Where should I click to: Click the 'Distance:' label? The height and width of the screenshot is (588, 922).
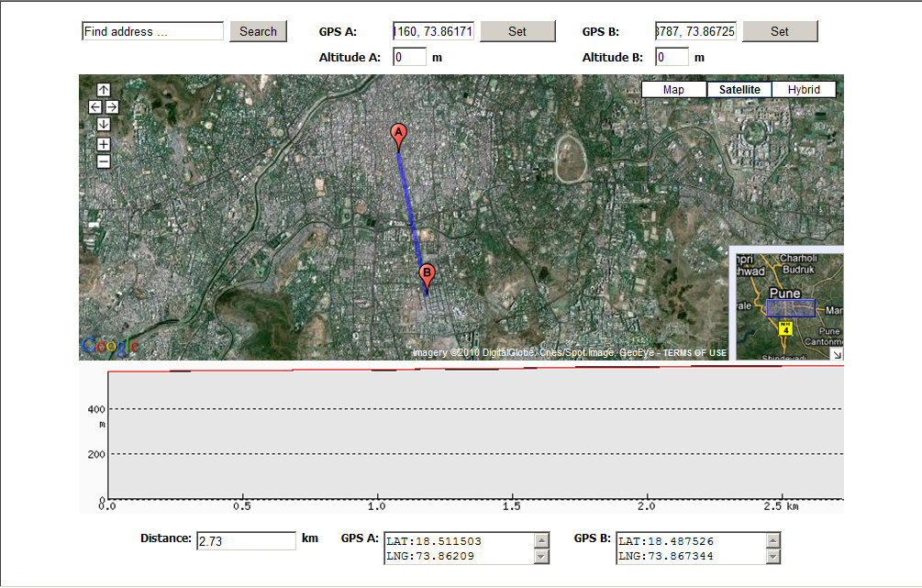166,538
